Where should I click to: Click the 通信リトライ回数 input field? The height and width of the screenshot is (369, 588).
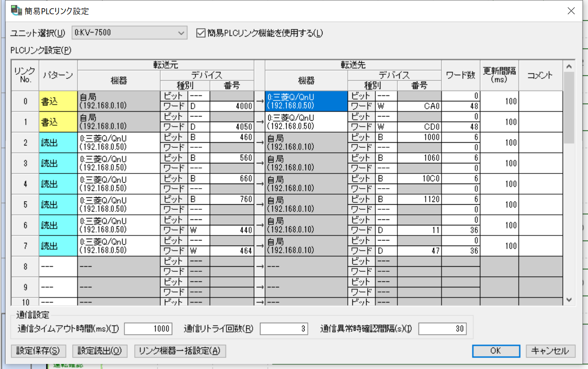(283, 329)
